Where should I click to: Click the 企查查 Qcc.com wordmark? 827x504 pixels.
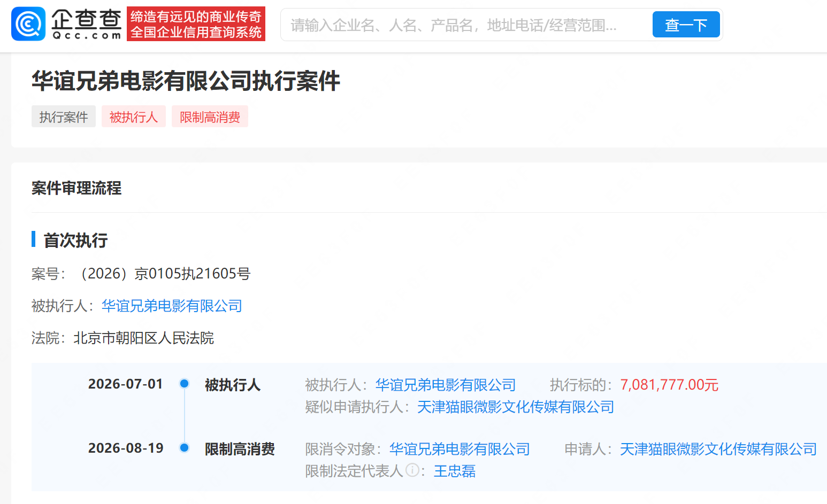87,25
